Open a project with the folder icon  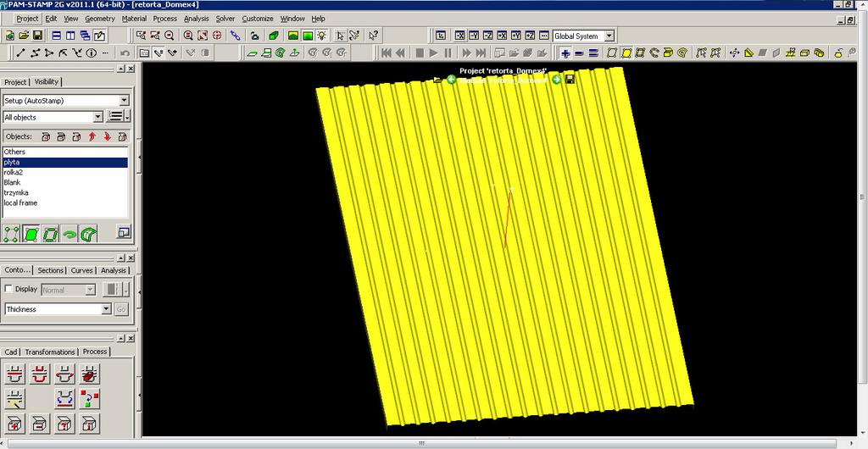point(24,36)
